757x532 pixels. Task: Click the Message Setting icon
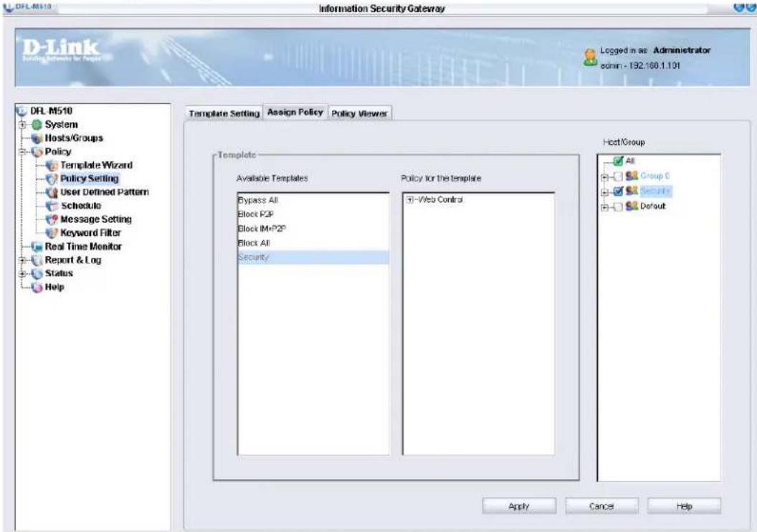point(52,219)
